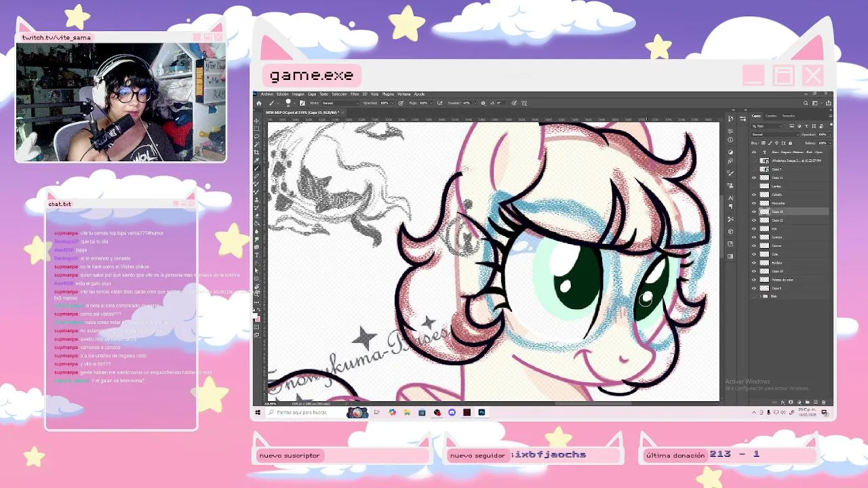Open the Ventana menu
This screenshot has width=868, height=488.
[x=403, y=94]
